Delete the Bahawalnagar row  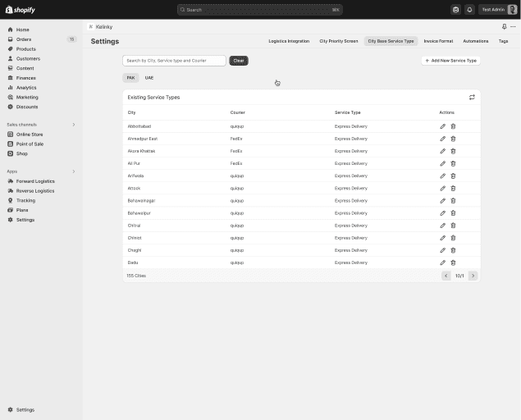(453, 201)
